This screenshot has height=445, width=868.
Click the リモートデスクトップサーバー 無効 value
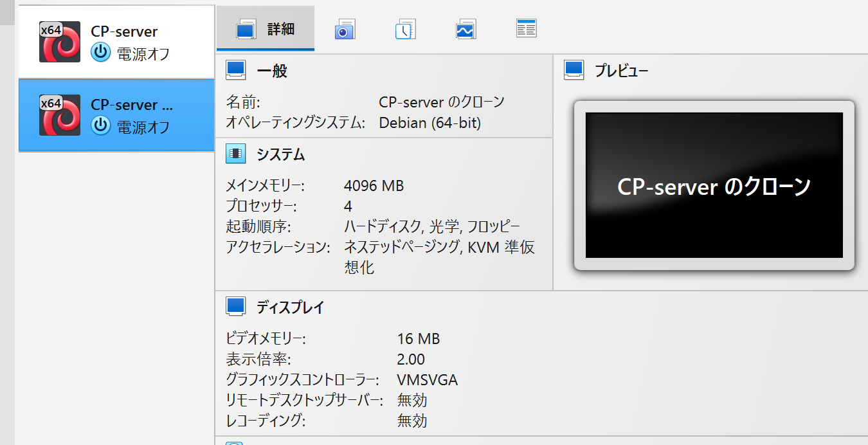(412, 400)
